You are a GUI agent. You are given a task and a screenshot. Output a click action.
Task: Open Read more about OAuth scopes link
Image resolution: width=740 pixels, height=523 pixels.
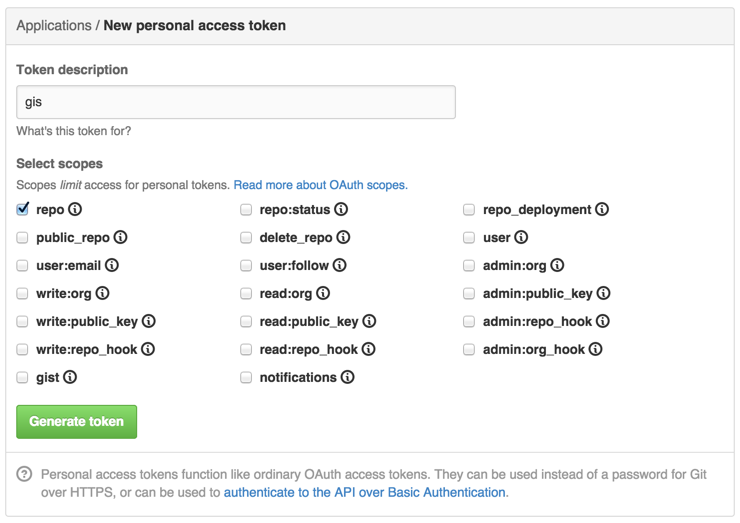pyautogui.click(x=320, y=185)
